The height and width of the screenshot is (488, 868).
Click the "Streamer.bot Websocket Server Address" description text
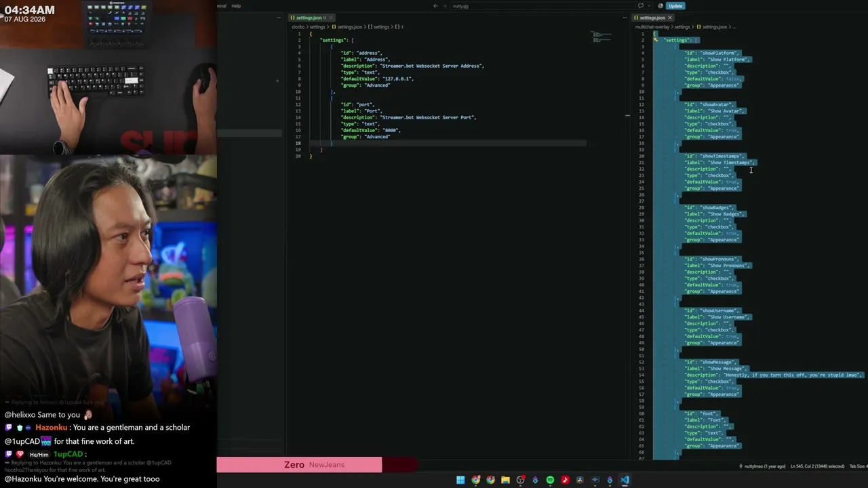(431, 66)
